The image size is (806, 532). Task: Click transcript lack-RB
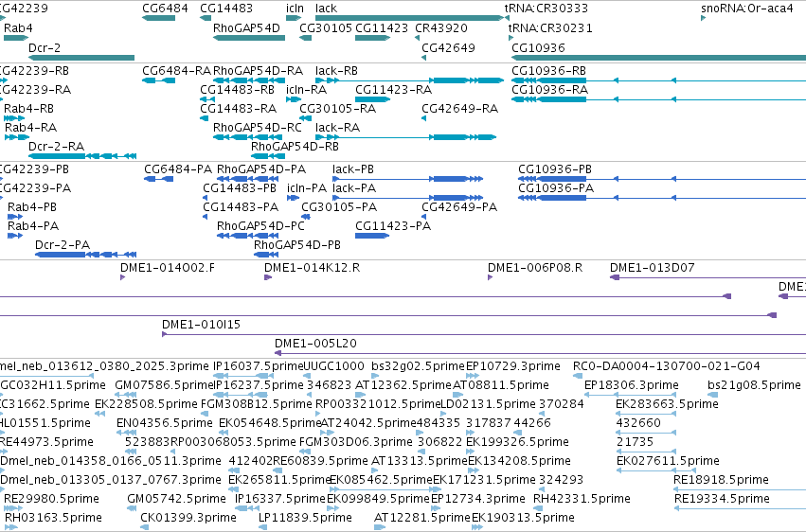tap(409, 80)
